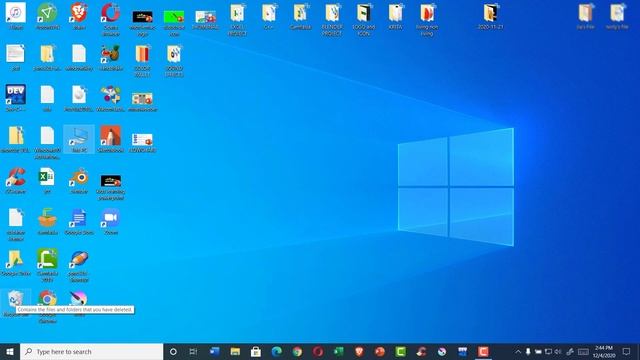Select the Google Chrome desktop shortcut

tap(47, 307)
